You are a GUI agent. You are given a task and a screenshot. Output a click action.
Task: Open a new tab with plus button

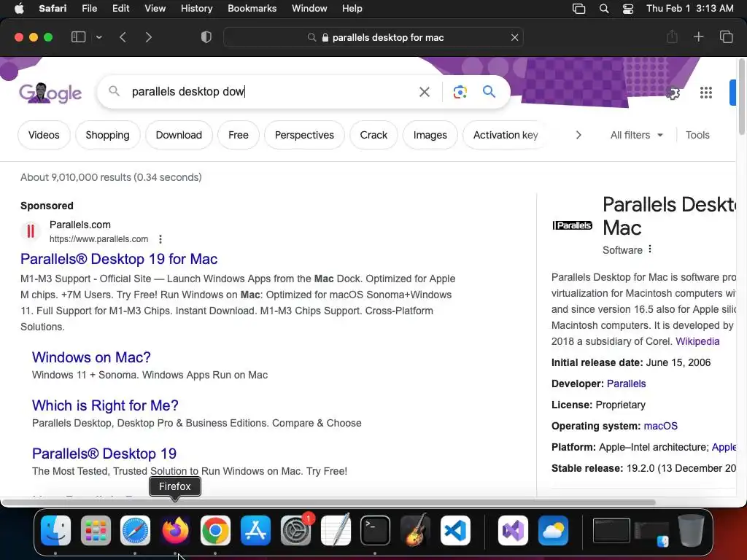point(698,36)
